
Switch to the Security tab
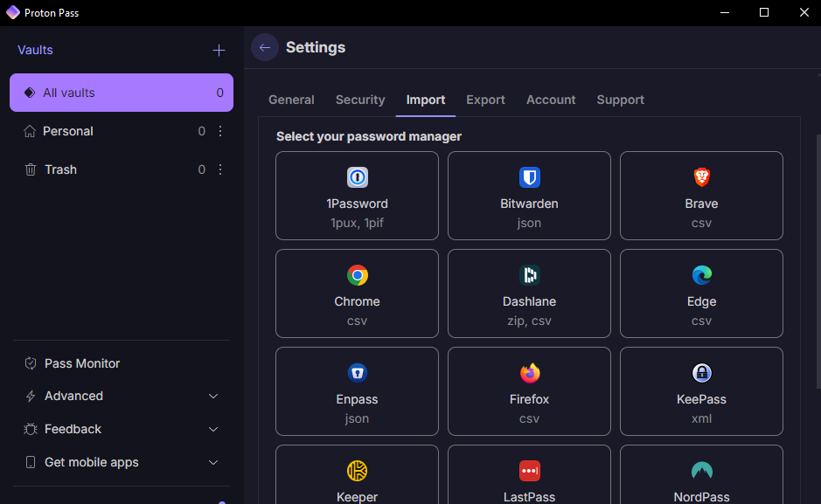pyautogui.click(x=360, y=100)
